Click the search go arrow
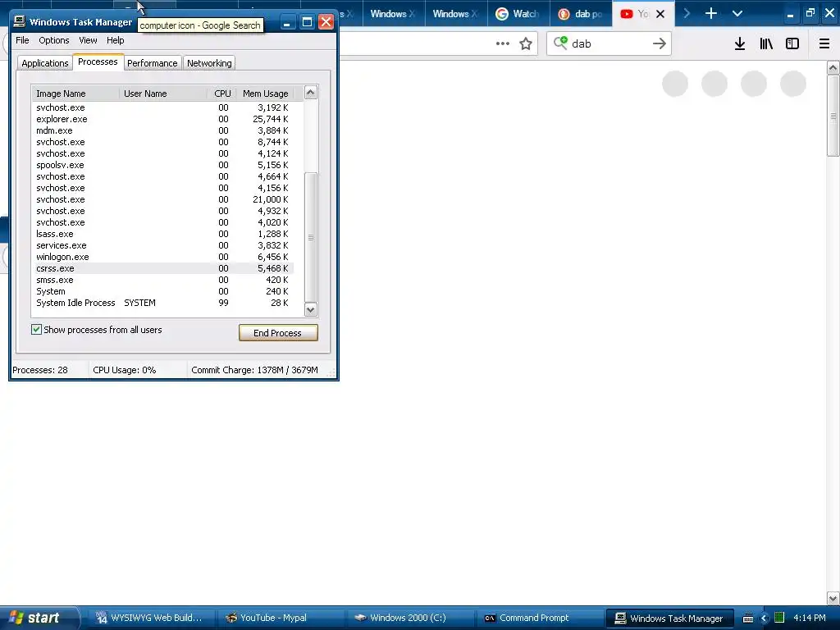Image resolution: width=840 pixels, height=630 pixels. pos(660,43)
